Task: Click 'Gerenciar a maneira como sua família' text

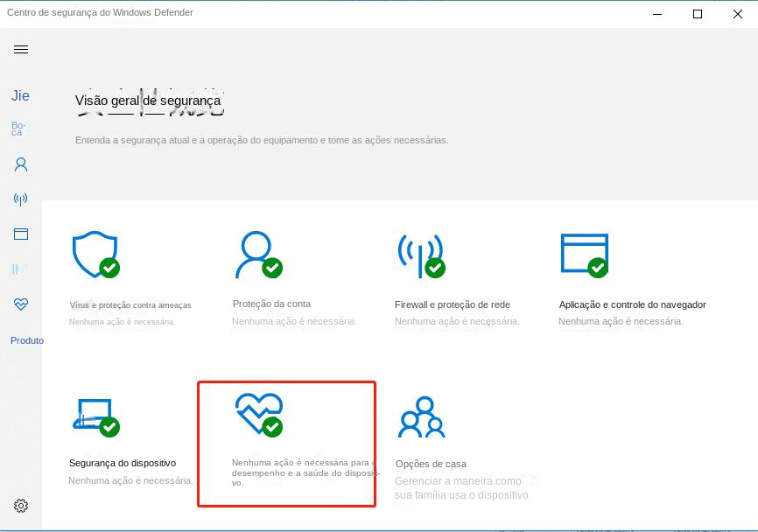Action: point(463,488)
